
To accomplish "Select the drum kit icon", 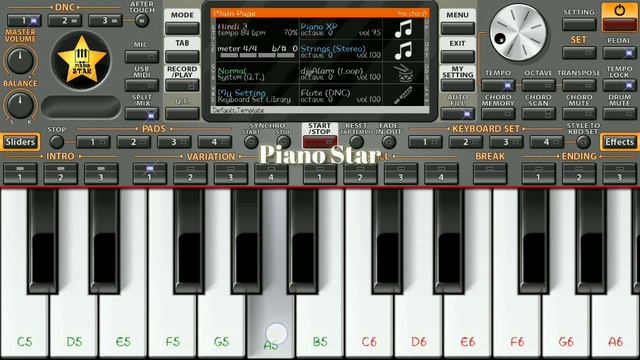I will (403, 73).
